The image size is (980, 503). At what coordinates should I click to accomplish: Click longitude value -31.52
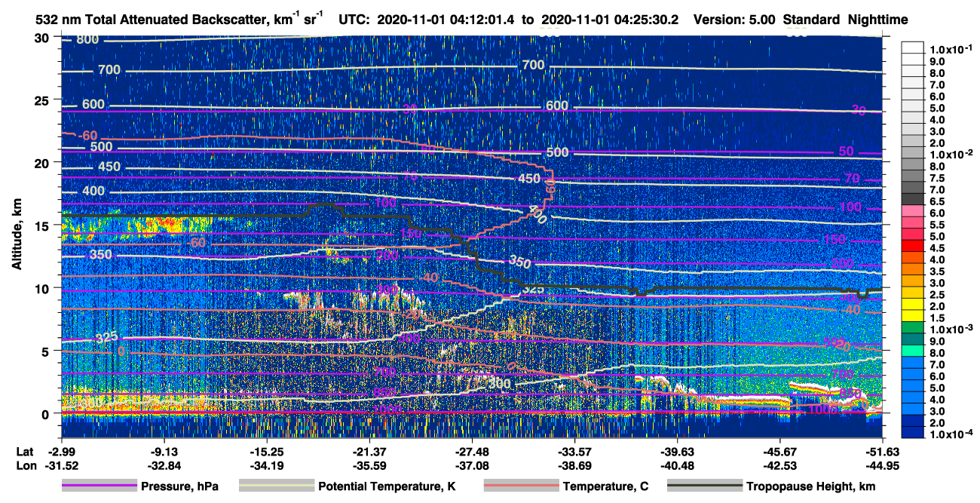[x=61, y=465]
